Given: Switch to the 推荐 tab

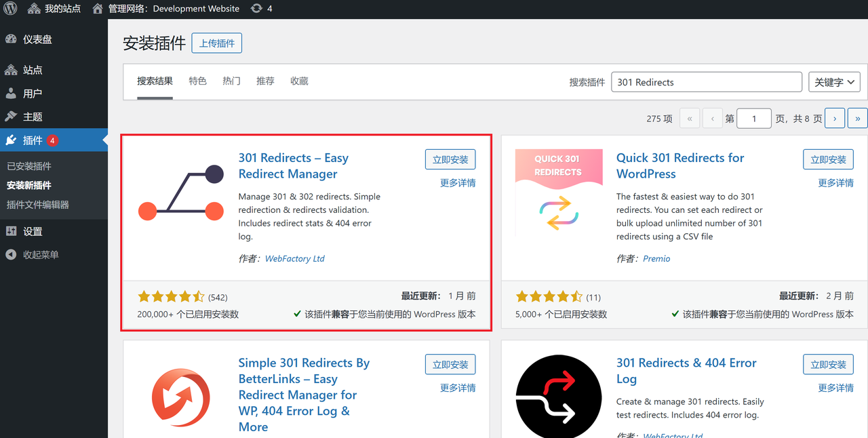Looking at the screenshot, I should point(265,81).
